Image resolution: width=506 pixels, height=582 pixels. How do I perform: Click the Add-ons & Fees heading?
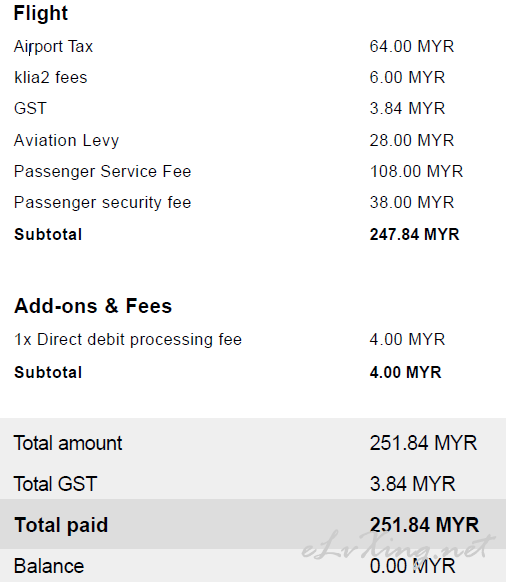[x=93, y=306]
